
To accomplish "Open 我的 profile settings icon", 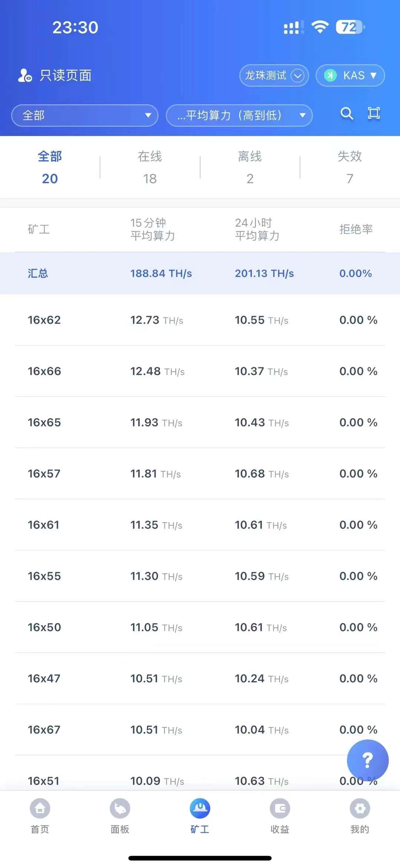I will click(360, 808).
